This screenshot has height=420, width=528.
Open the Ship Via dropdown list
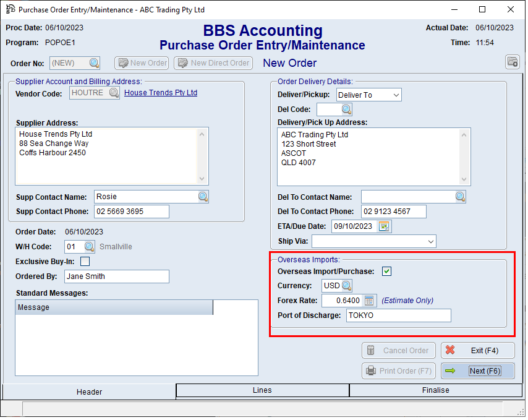pos(430,241)
